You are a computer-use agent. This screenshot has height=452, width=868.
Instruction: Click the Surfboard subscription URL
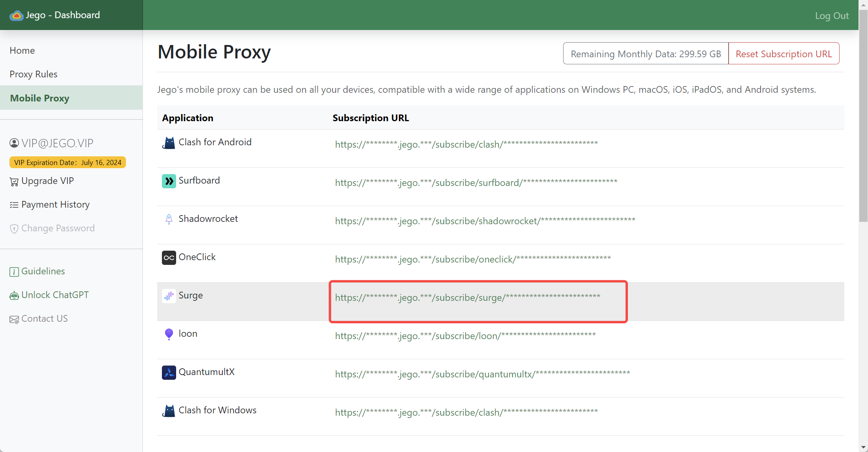[x=476, y=182]
